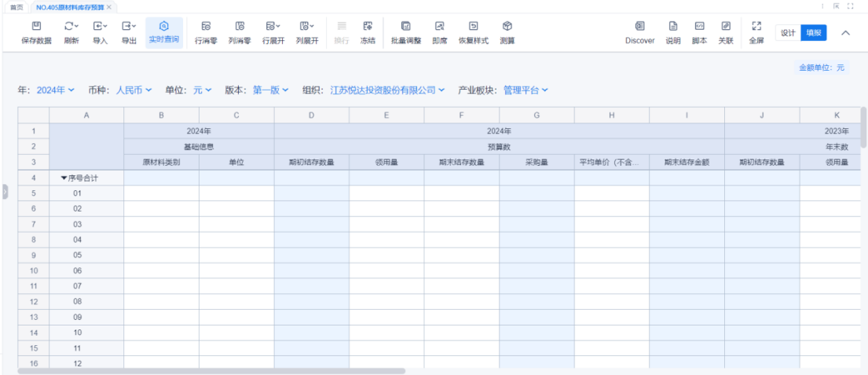The height and width of the screenshot is (375, 868).
Task: Click the 刷新 refresh icon
Action: tap(71, 27)
